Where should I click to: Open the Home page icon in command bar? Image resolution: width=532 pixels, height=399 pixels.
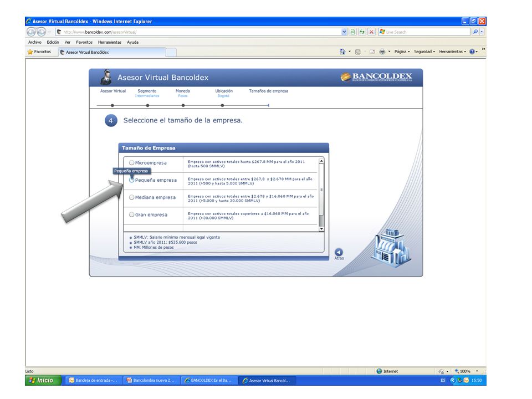(342, 52)
